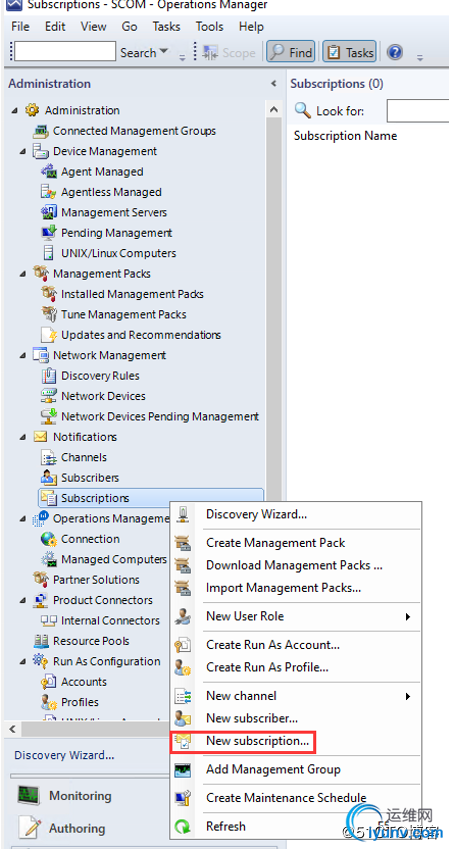The height and width of the screenshot is (849, 449).
Task: Select Add Management Group
Action: (x=273, y=770)
